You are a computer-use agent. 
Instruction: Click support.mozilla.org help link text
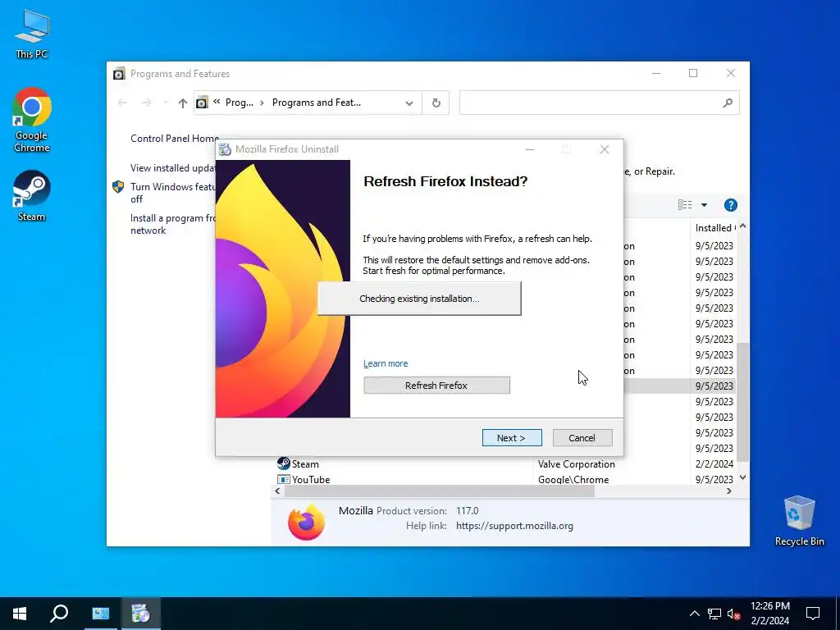coord(514,526)
